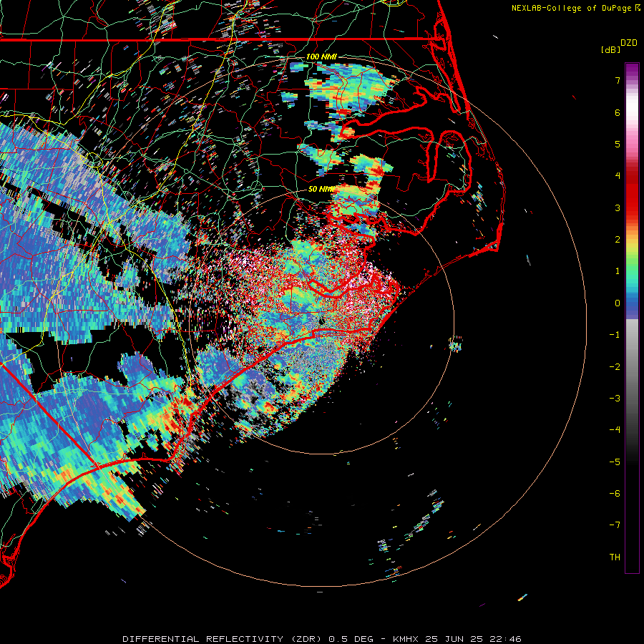Click the -6 value on color scale
The height and width of the screenshot is (644, 644).
pyautogui.click(x=615, y=494)
